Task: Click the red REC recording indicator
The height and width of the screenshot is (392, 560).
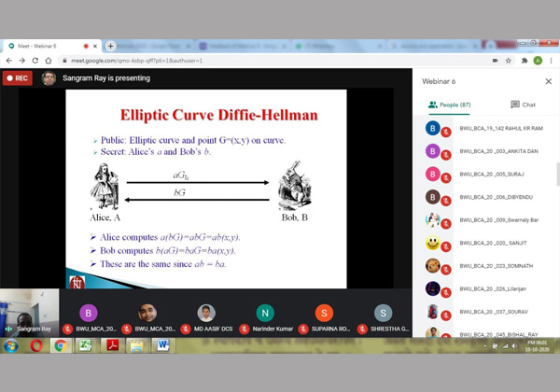Action: coord(18,78)
